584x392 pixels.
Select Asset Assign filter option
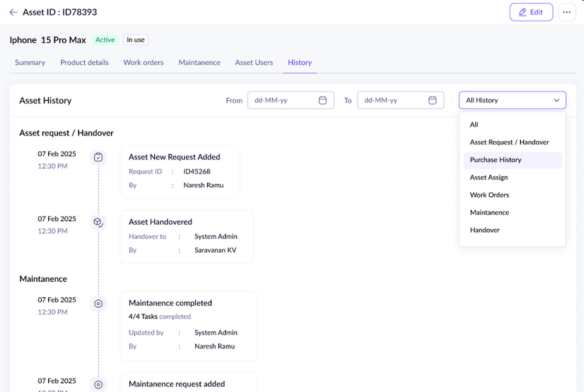click(x=512, y=177)
